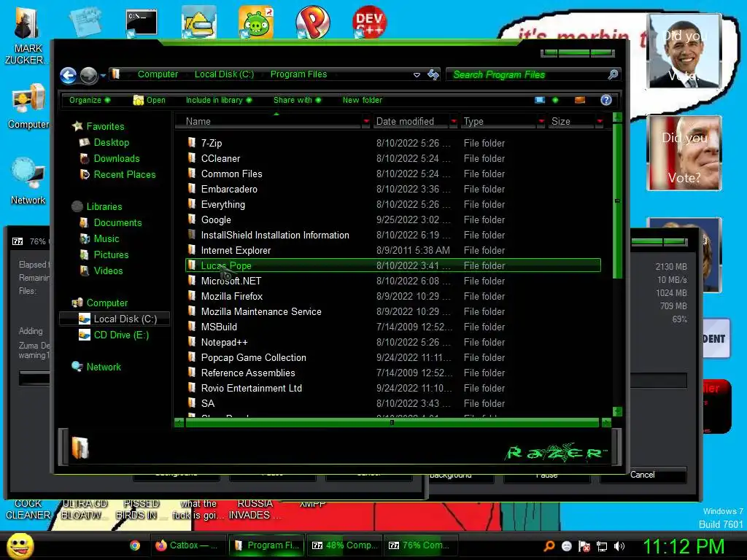Switch to 48% Compressing 7-Zip taskbar item

click(x=344, y=545)
